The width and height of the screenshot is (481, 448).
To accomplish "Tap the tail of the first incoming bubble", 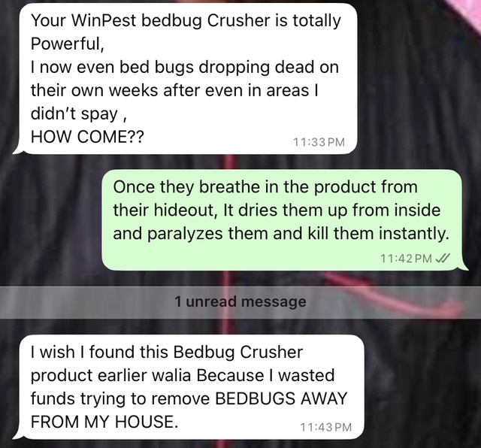I will coord(17,149).
